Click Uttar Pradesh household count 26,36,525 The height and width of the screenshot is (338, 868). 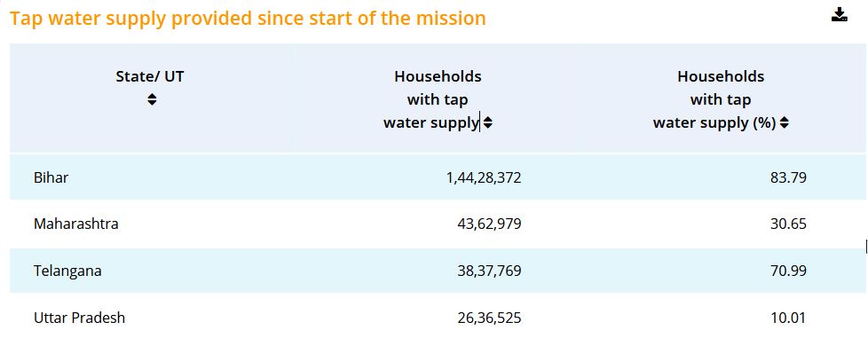point(489,318)
